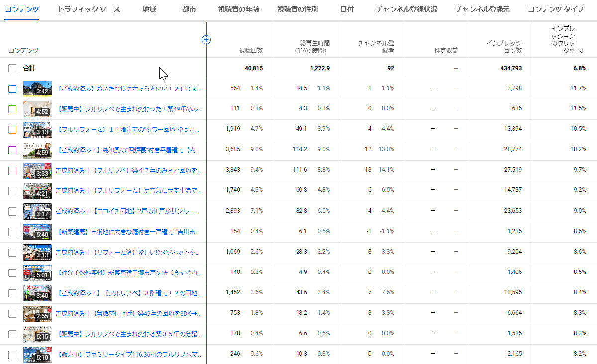This screenshot has height=364, width=597.
Task: Sort by 視聴回数 column header
Action: pyautogui.click(x=251, y=50)
